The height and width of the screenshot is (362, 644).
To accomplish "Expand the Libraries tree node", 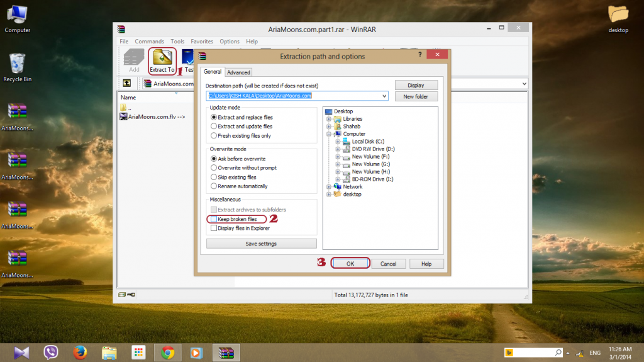I will [329, 119].
